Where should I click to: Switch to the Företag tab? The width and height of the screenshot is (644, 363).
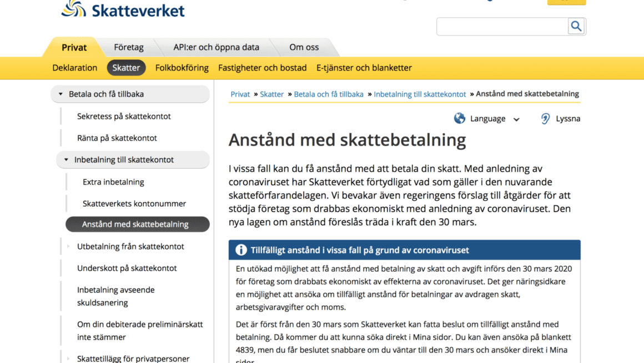129,47
